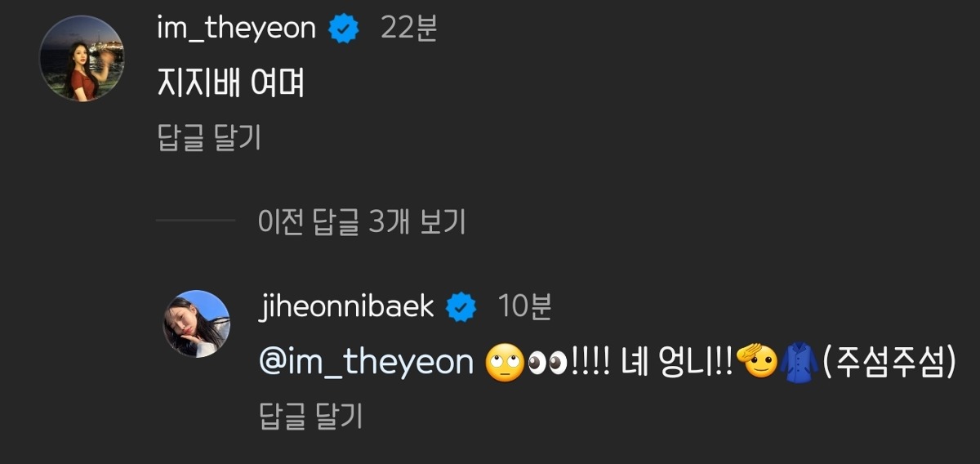Tap the pair of eyes emoji

(x=546, y=364)
